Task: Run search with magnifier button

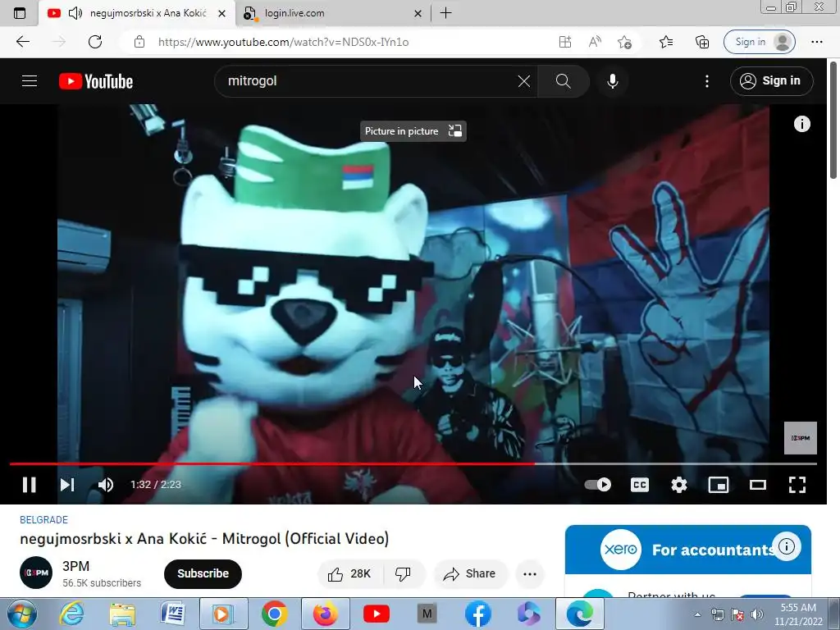Action: [563, 81]
